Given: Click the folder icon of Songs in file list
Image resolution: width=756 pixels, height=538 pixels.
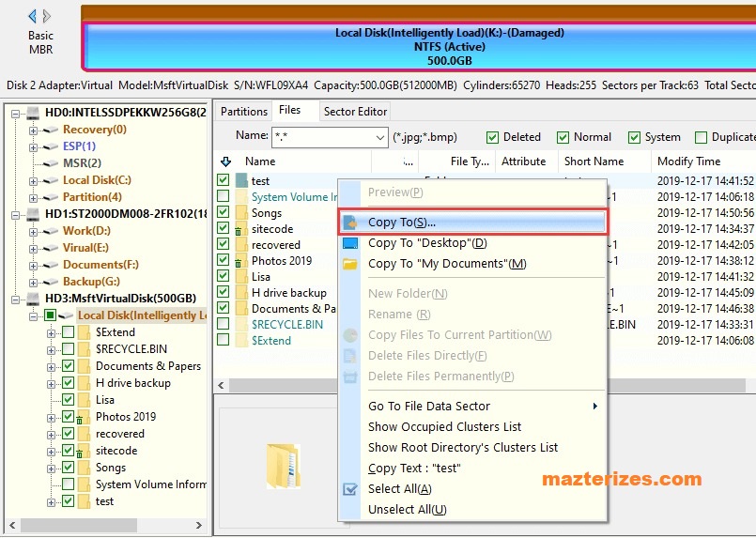Looking at the screenshot, I should [x=241, y=212].
